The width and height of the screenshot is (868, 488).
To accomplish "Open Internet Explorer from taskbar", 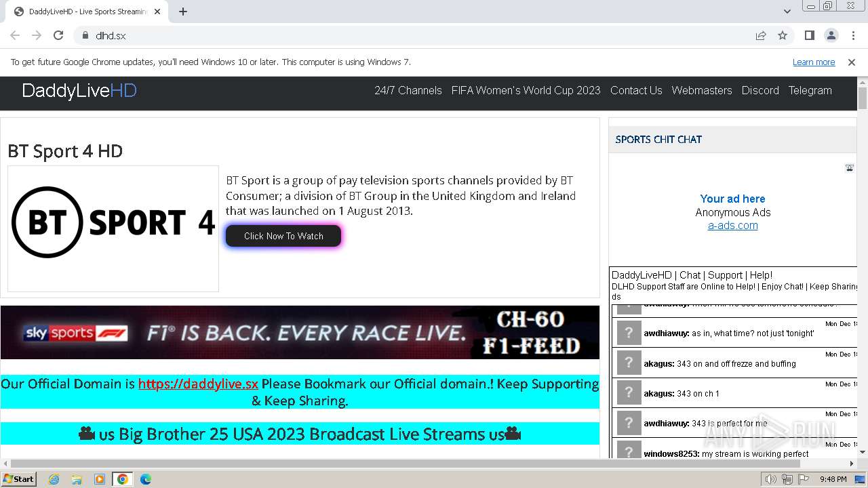I will 54,479.
